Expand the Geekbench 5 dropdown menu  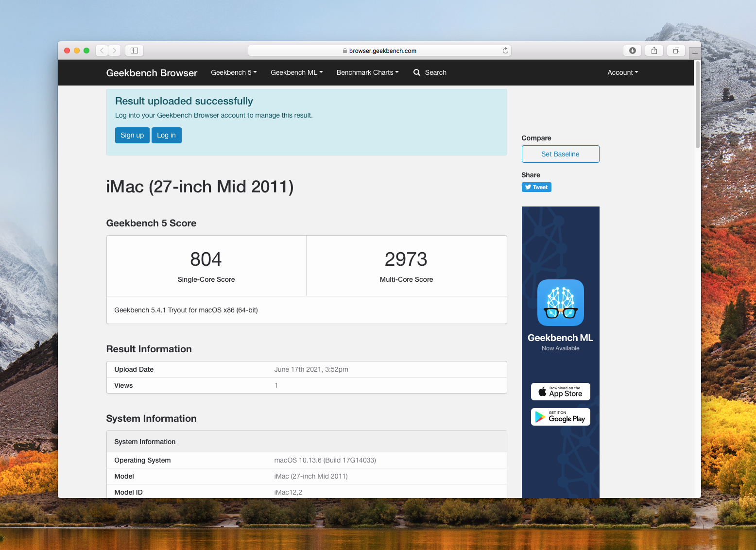pos(234,72)
